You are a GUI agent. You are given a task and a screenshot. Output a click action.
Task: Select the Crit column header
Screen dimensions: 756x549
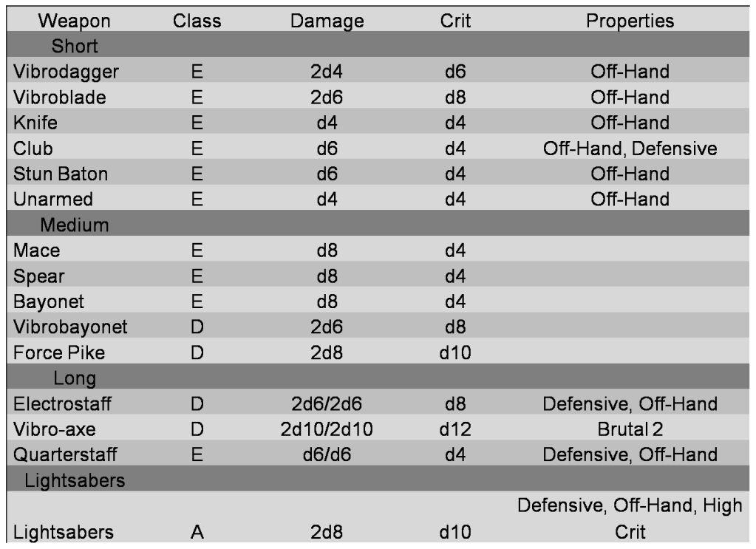pyautogui.click(x=454, y=21)
